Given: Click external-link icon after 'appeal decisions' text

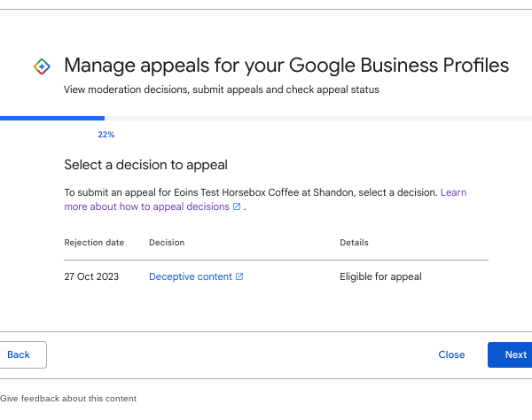Looking at the screenshot, I should pos(237,207).
